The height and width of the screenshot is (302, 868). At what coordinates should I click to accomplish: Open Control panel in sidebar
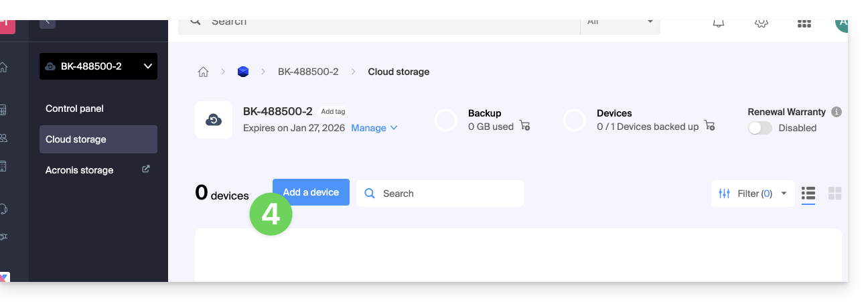pyautogui.click(x=74, y=108)
